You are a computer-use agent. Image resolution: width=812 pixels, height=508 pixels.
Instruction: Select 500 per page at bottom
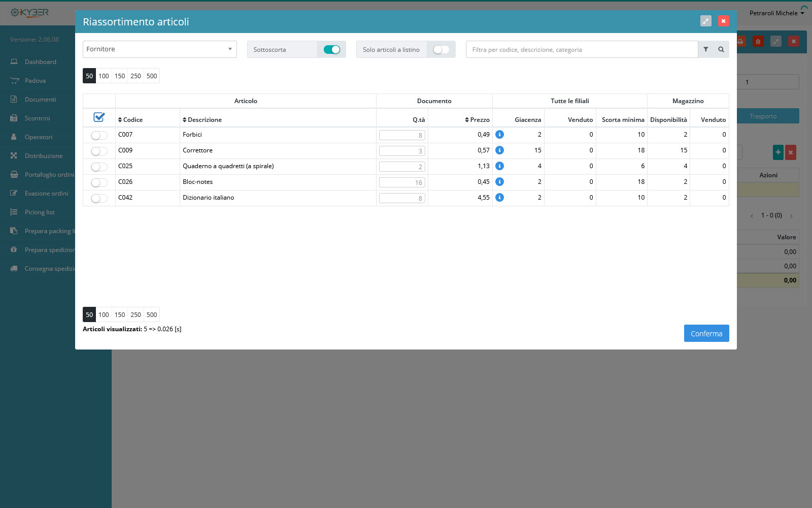point(152,315)
